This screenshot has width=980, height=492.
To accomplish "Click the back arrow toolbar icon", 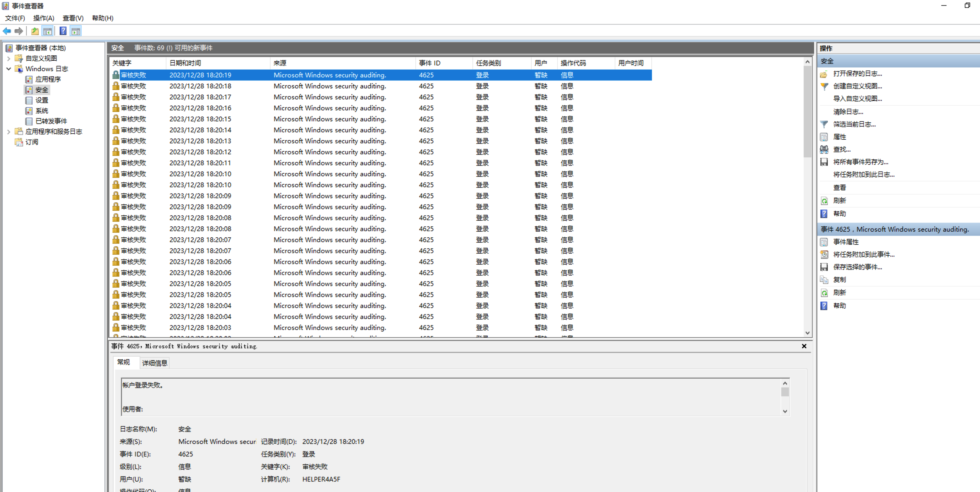I will [7, 31].
